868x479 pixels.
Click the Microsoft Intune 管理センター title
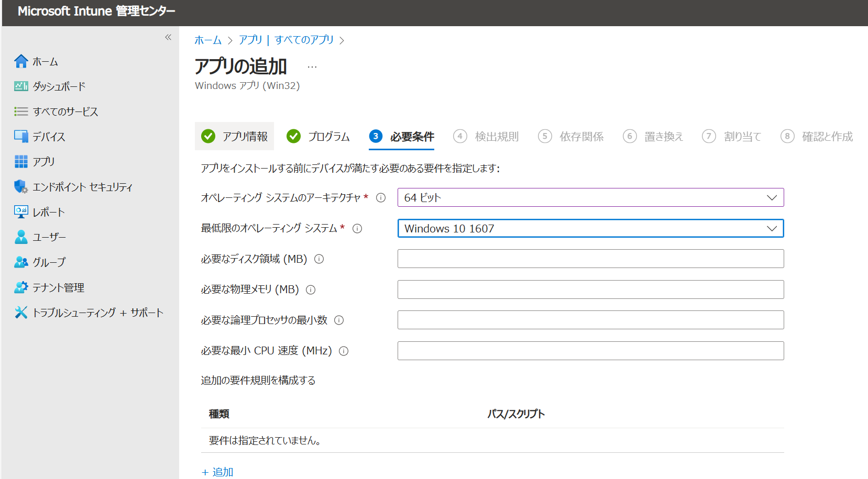96,11
